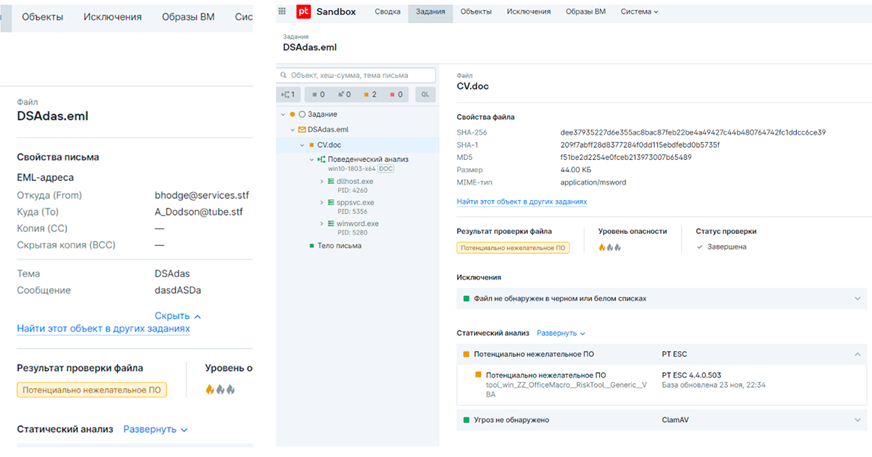The image size is (872, 457).
Task: Click the winword.exe process icon
Action: point(331,223)
